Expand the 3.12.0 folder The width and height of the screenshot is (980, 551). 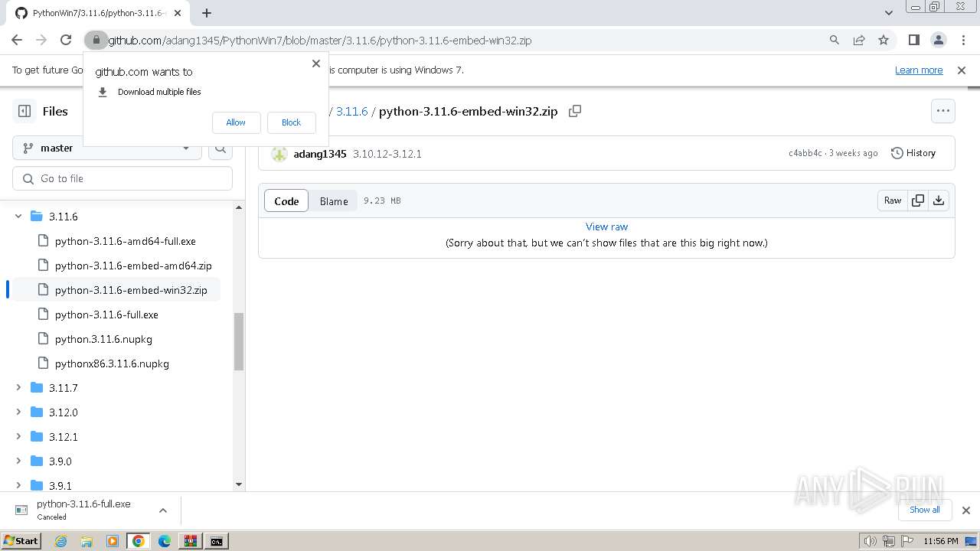pyautogui.click(x=18, y=412)
